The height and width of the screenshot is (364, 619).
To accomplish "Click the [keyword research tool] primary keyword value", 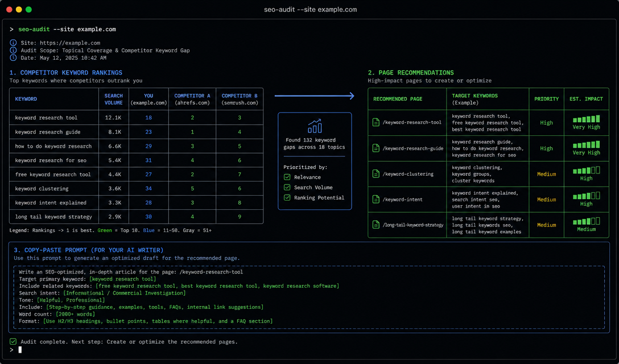I will 122,279.
